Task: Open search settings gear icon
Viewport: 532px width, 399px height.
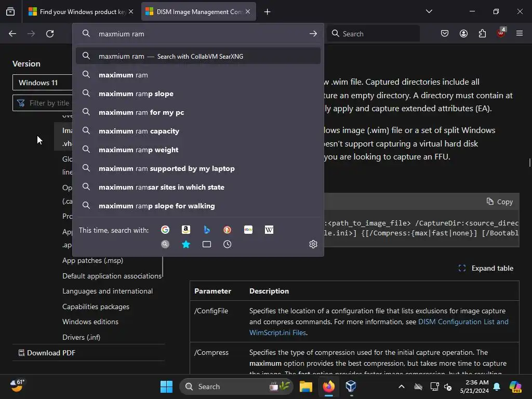Action: tap(313, 244)
